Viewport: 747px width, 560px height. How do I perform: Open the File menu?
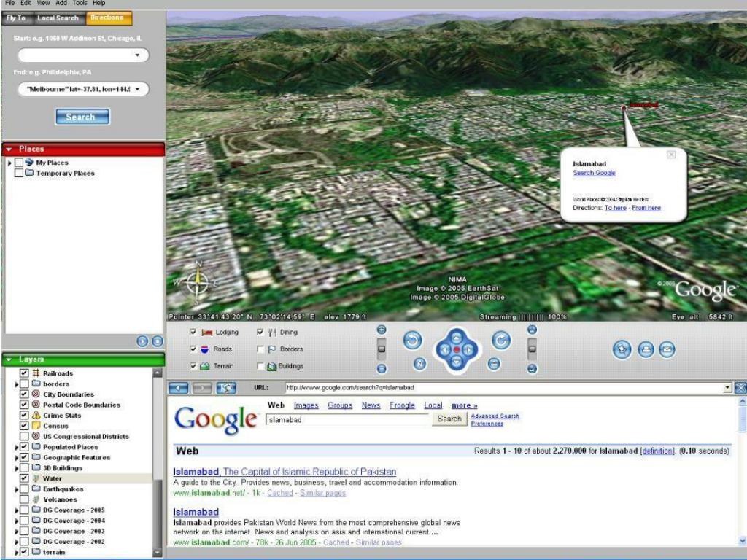tap(9, 3)
